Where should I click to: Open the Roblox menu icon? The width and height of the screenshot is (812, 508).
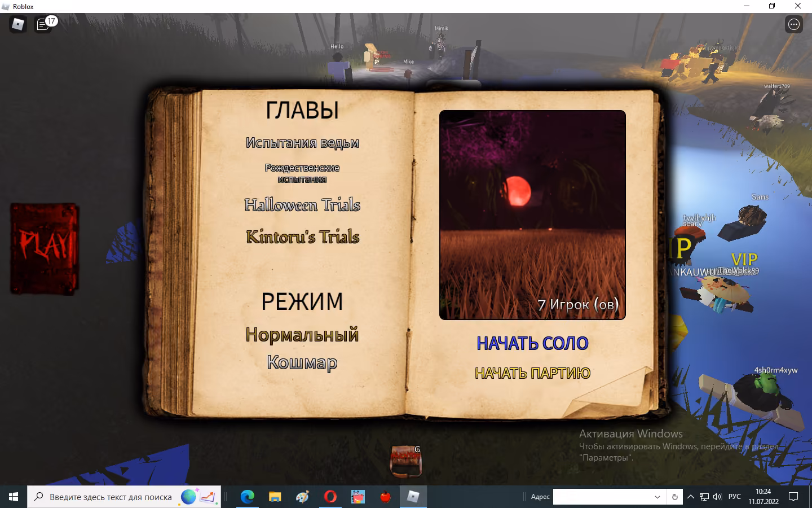pos(18,24)
